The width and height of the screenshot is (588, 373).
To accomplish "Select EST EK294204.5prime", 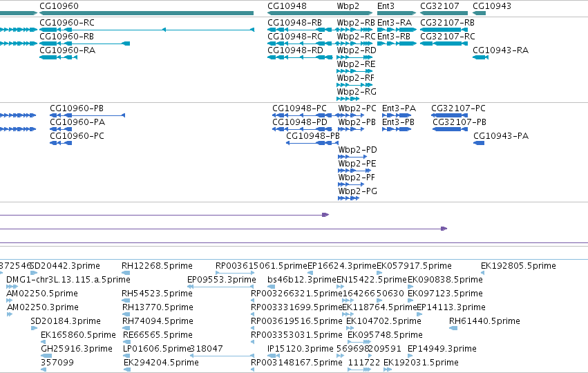I will click(x=161, y=363).
